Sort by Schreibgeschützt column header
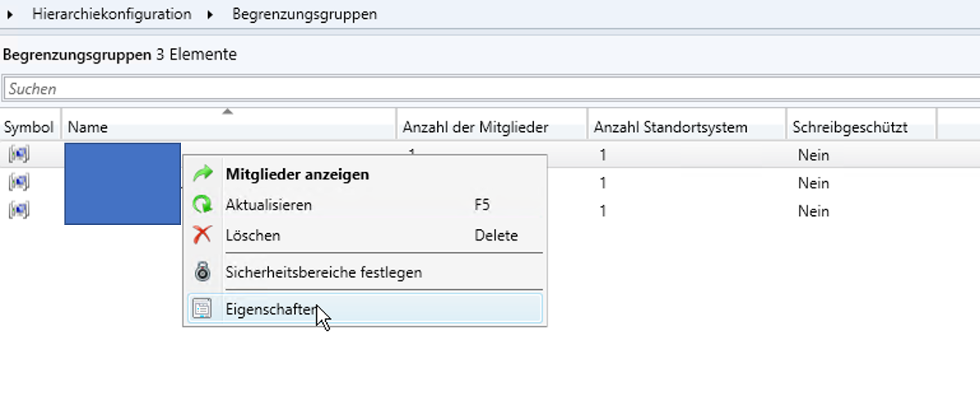Screen dimensions: 980x410 (861, 127)
